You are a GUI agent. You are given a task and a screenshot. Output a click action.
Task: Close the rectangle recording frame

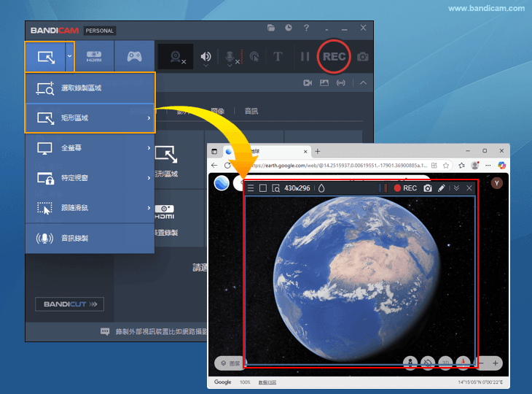tap(469, 188)
